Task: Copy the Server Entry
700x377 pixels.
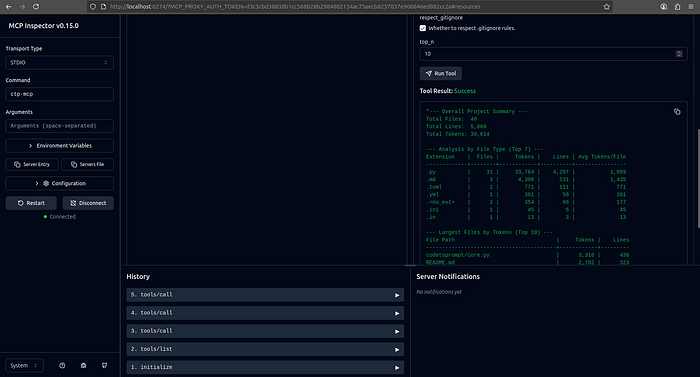Action: tap(32, 164)
